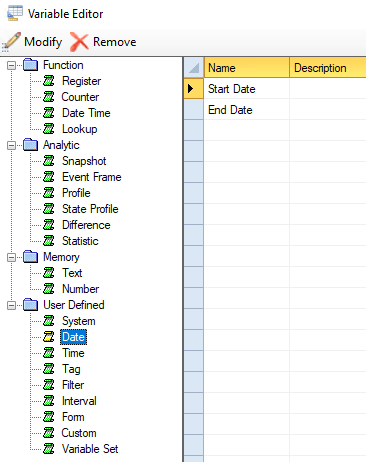Click the scroll icon beside Date Time
Screen dimensions: 366x462
point(49,113)
